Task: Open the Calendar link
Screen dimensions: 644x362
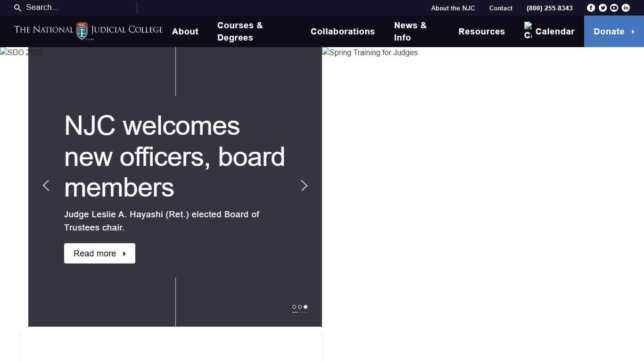Action: click(x=554, y=32)
